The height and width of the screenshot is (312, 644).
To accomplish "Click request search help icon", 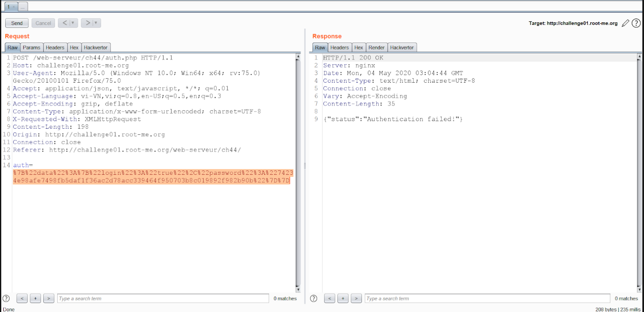I will [6, 299].
